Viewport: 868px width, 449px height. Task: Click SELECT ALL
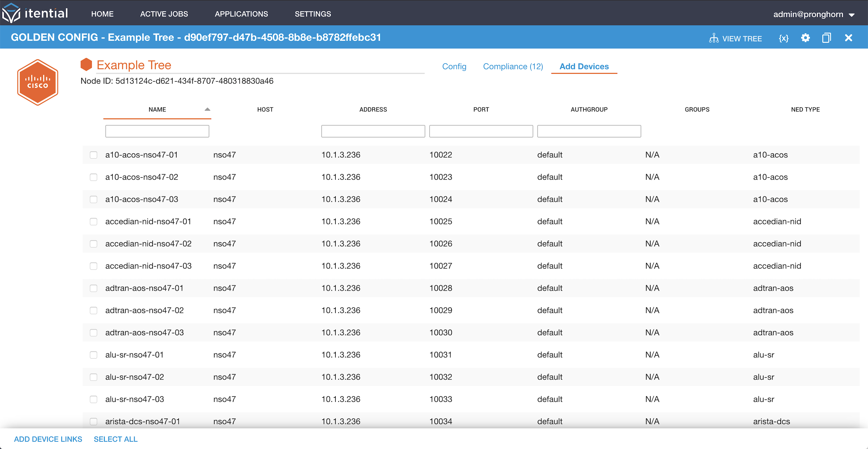point(116,439)
